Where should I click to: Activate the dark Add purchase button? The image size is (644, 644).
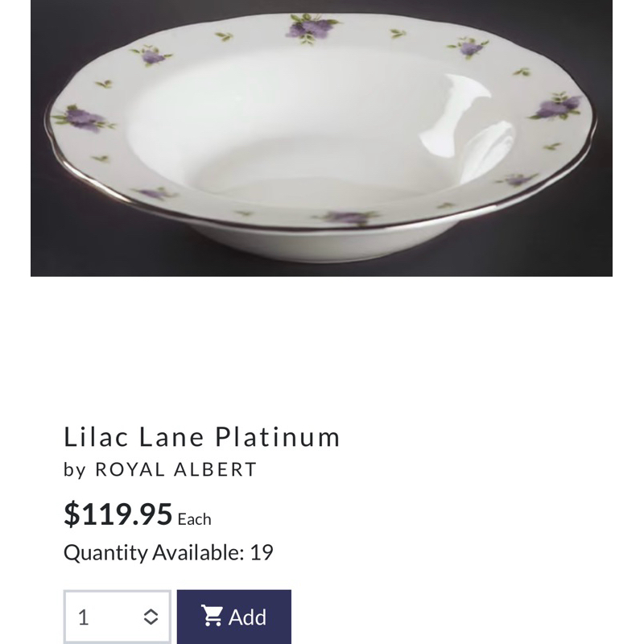click(x=234, y=617)
